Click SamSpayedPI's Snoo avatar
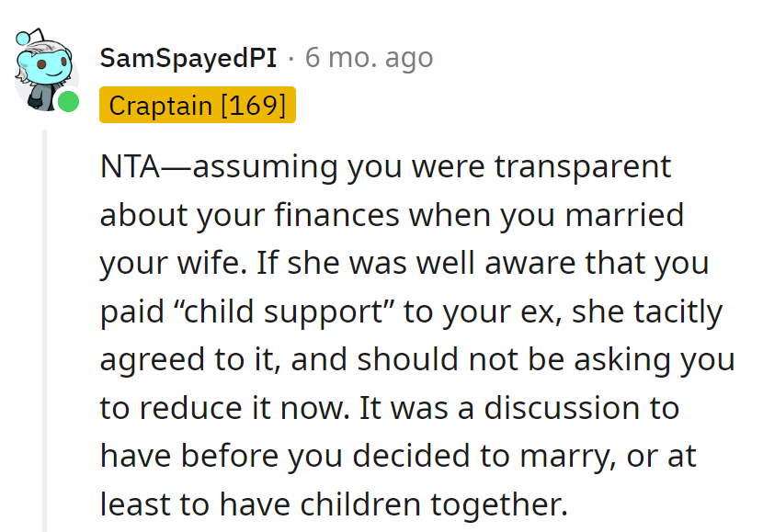 41,69
